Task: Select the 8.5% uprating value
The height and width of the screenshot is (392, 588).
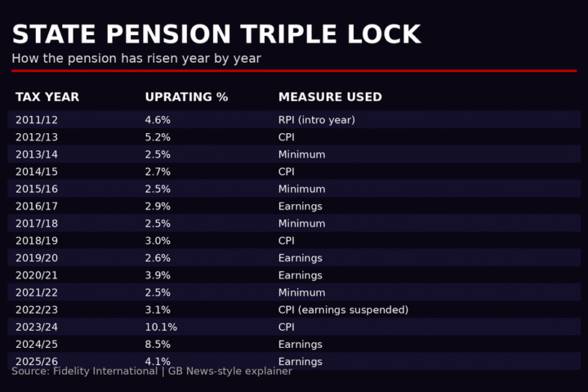Action: (x=158, y=345)
